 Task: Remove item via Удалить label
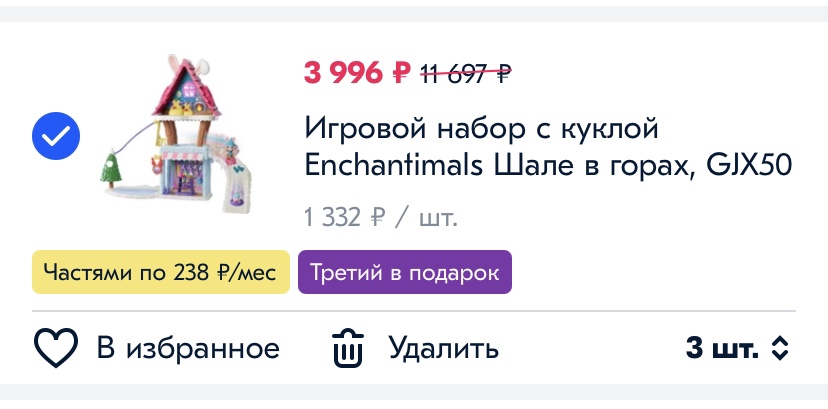[444, 348]
